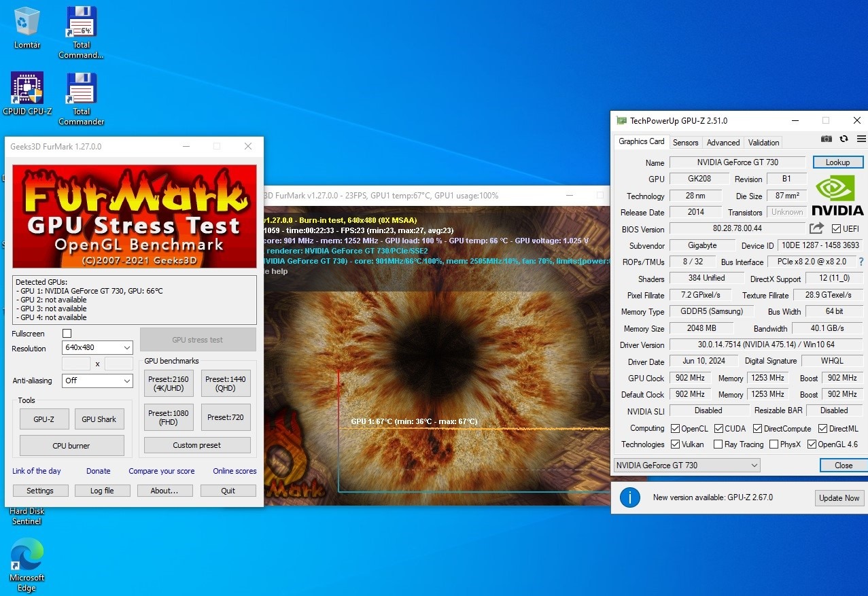Image resolution: width=868 pixels, height=596 pixels.
Task: Open FurMark Settings
Action: [x=40, y=491]
